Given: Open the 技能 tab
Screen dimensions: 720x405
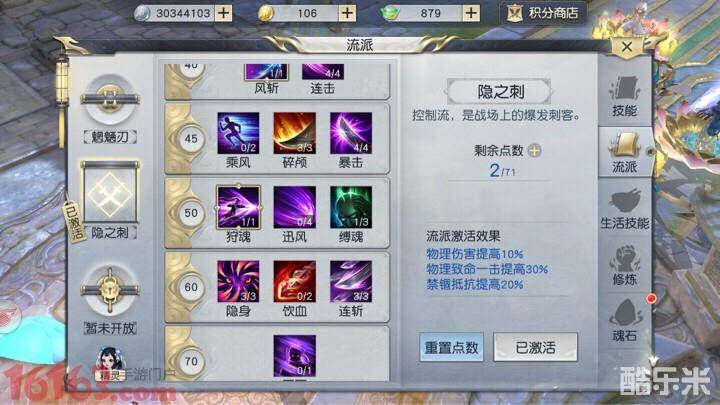Looking at the screenshot, I should pos(624,97).
